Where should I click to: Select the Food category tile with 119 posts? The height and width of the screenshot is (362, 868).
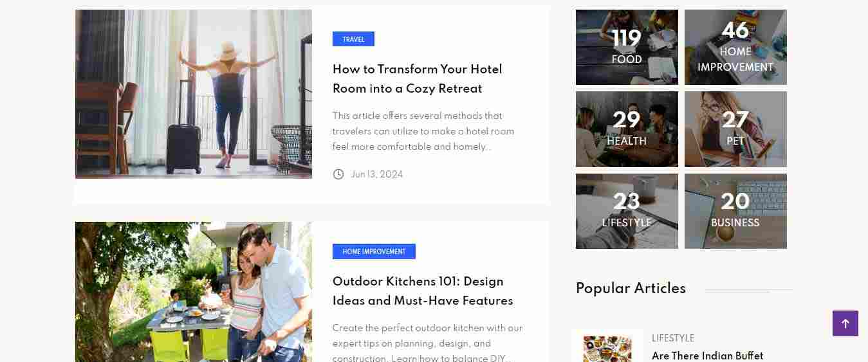[627, 47]
